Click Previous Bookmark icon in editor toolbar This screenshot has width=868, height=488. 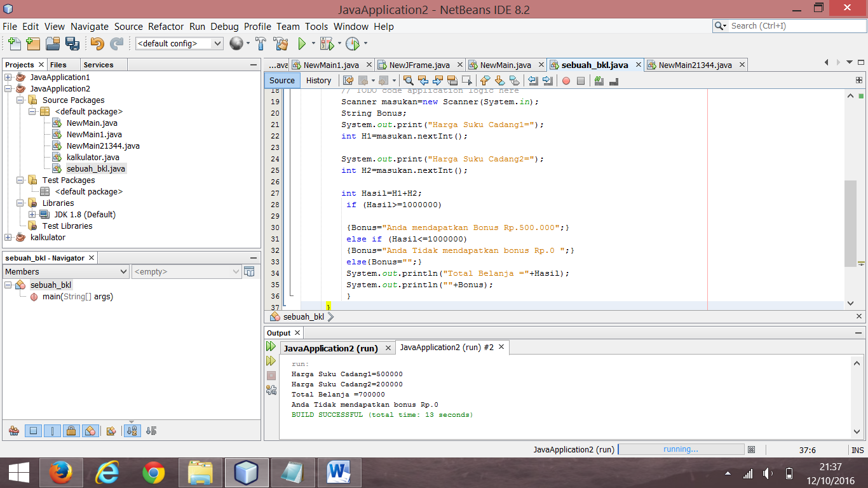485,81
